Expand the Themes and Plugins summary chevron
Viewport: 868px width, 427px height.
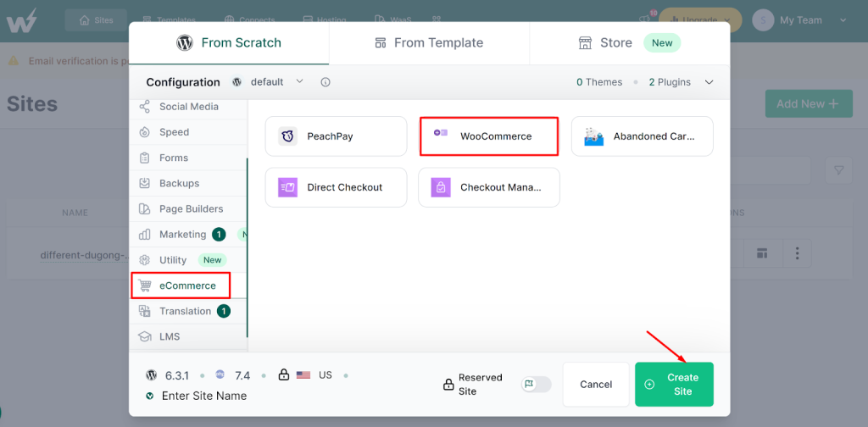[709, 82]
